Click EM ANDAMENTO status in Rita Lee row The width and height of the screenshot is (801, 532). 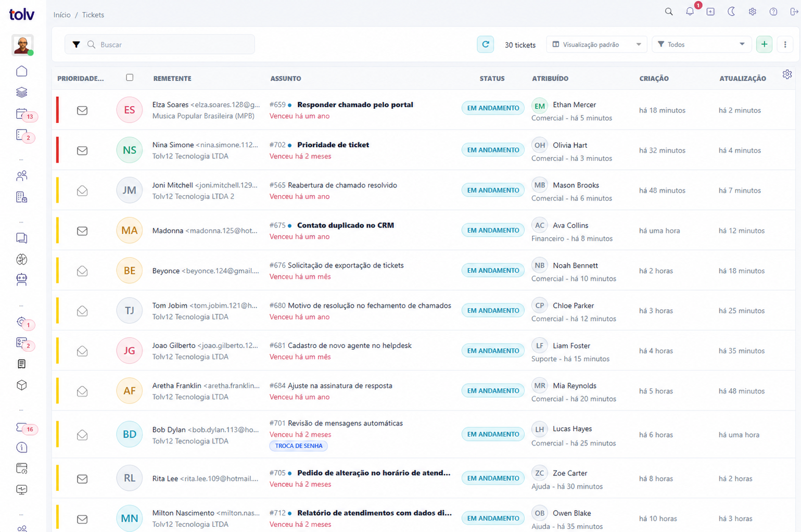[493, 478]
